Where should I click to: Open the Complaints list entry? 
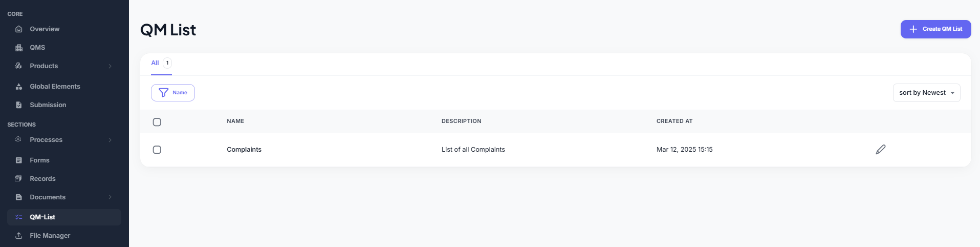tap(244, 150)
